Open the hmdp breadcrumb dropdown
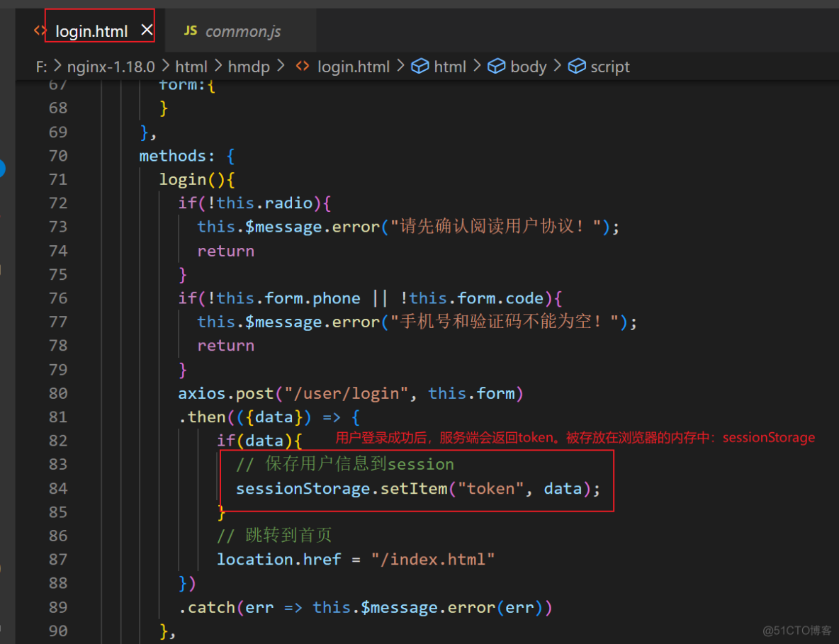Image resolution: width=839 pixels, height=644 pixels. click(249, 66)
